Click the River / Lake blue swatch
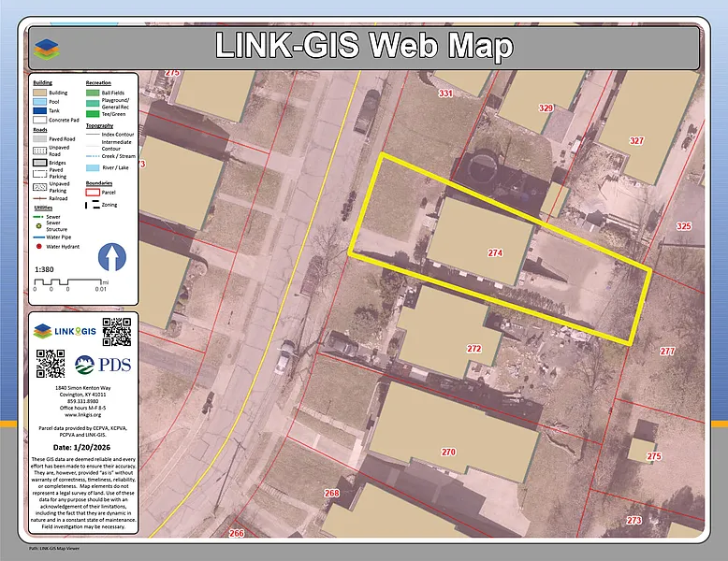Viewport: 728px width, 561px height. click(93, 167)
